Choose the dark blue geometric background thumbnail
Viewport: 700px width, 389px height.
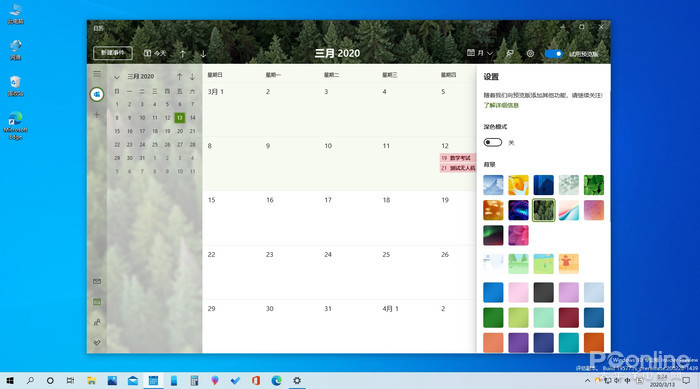(543, 185)
